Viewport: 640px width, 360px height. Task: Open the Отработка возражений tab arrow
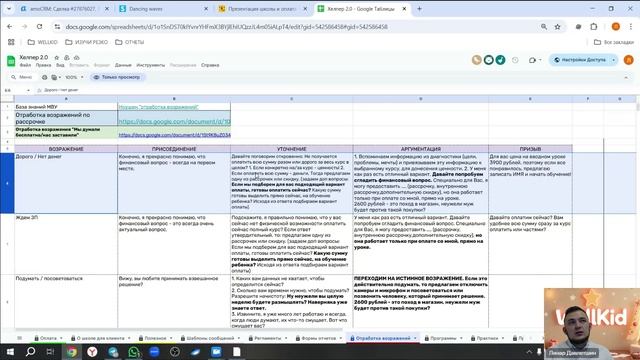click(x=415, y=338)
